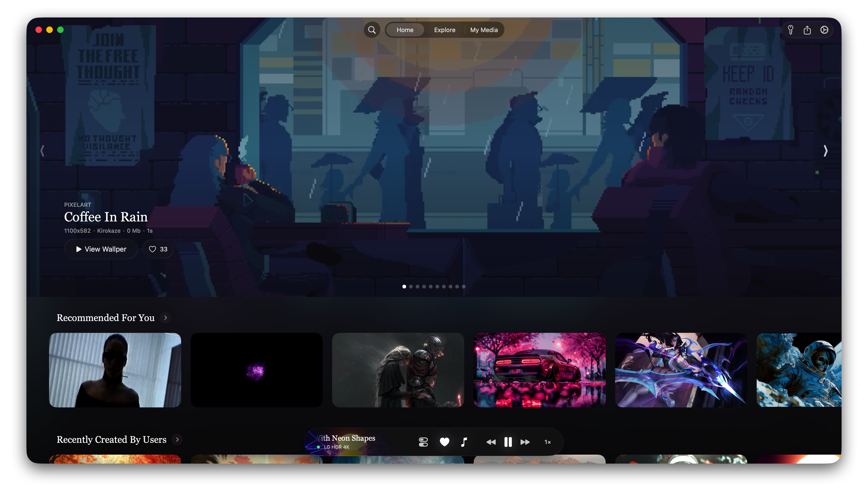Click the music note icon in player
Image resolution: width=868 pixels, height=499 pixels.
[x=464, y=442]
